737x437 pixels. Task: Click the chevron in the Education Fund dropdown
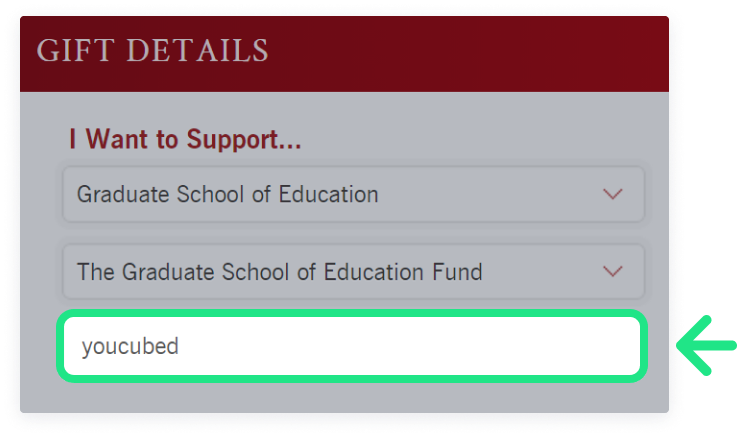tap(612, 271)
